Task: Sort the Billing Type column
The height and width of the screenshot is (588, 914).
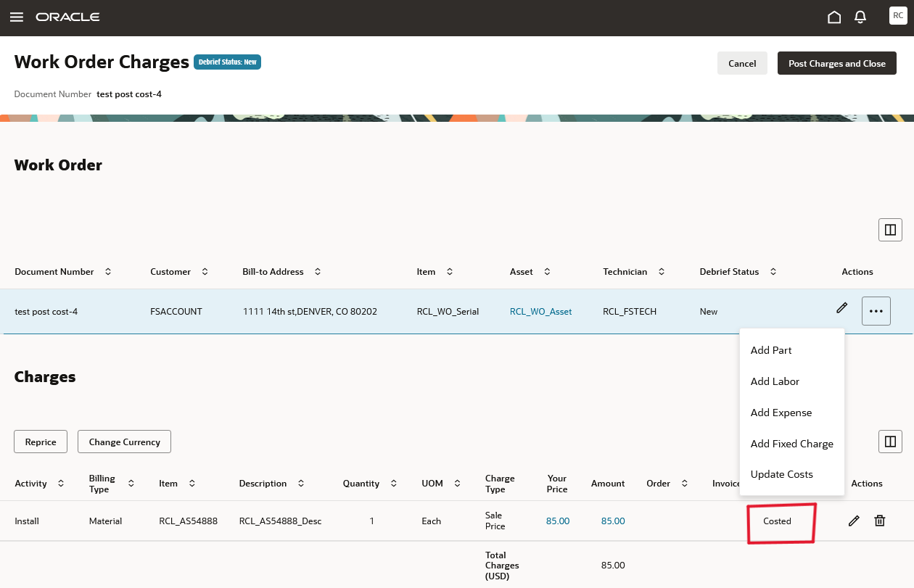Action: 131,483
